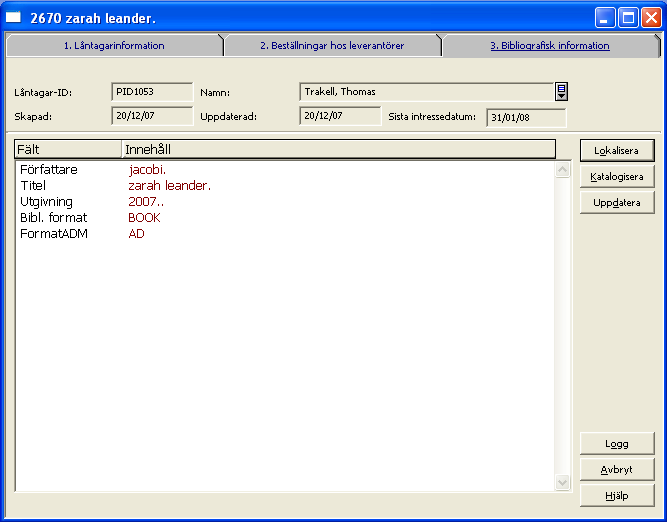
Task: Click the Namn field Trakell, Thomas
Action: 427,92
